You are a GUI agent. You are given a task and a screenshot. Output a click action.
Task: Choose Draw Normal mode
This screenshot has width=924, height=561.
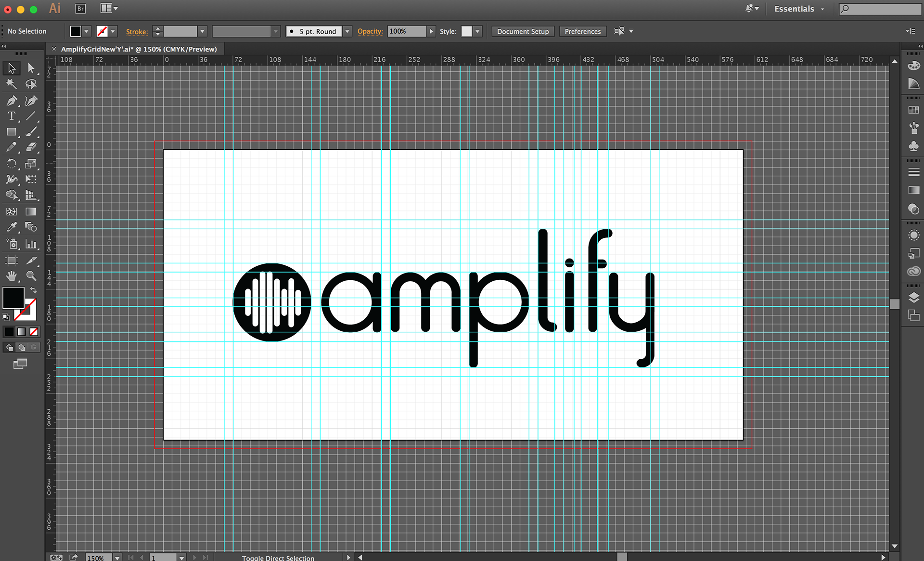10,347
